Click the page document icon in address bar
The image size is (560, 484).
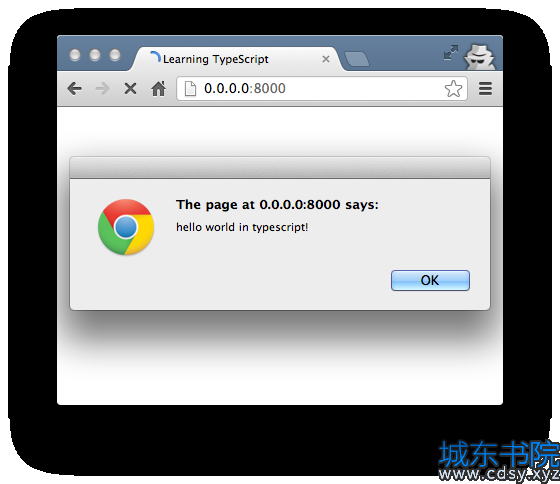pos(190,89)
